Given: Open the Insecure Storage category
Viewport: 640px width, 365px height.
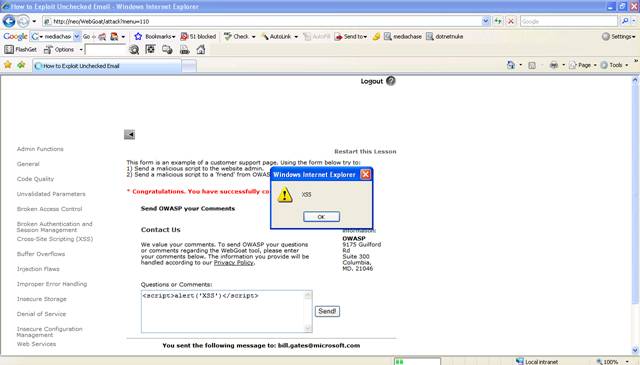Looking at the screenshot, I should [x=42, y=299].
